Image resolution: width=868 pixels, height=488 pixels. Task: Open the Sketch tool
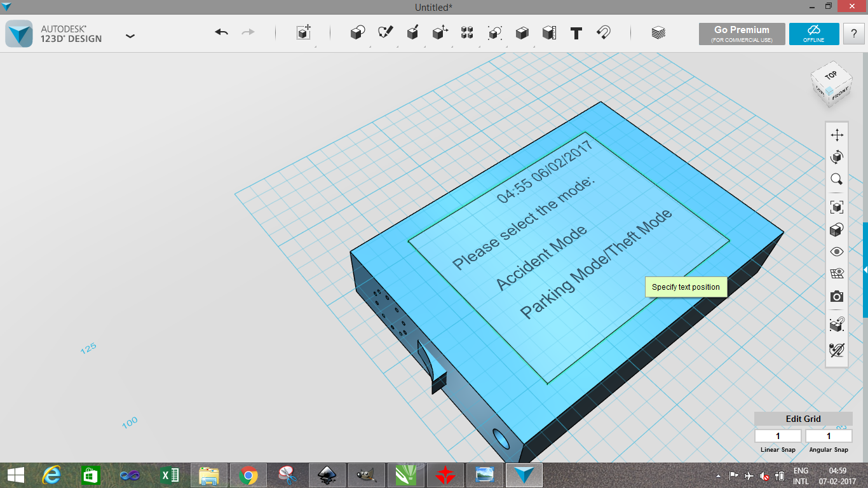(x=385, y=33)
